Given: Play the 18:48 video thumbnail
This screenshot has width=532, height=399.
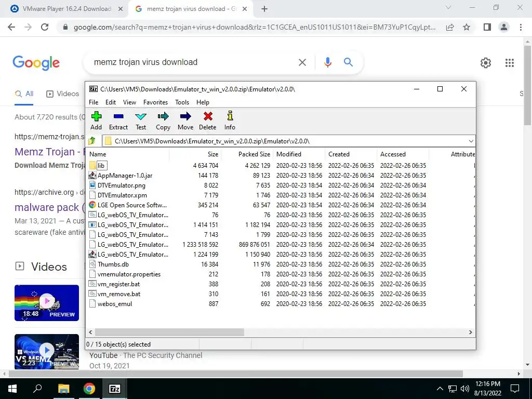Looking at the screenshot, I should pyautogui.click(x=47, y=303).
